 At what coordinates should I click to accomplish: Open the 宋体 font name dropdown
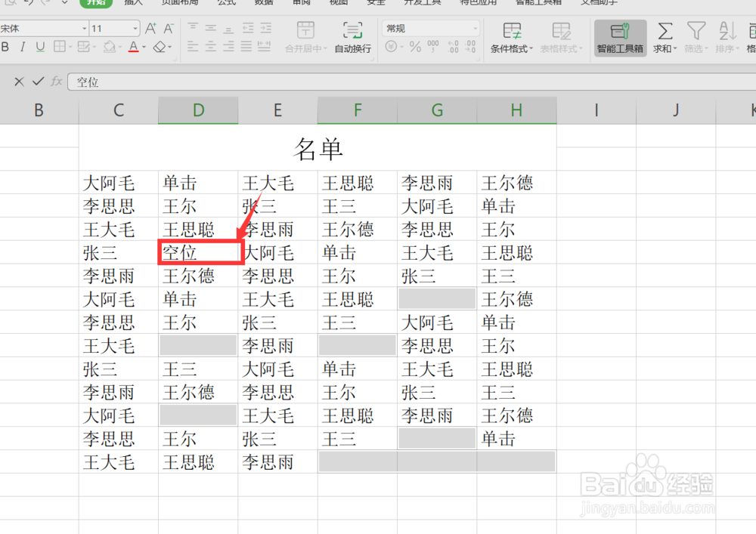point(85,29)
